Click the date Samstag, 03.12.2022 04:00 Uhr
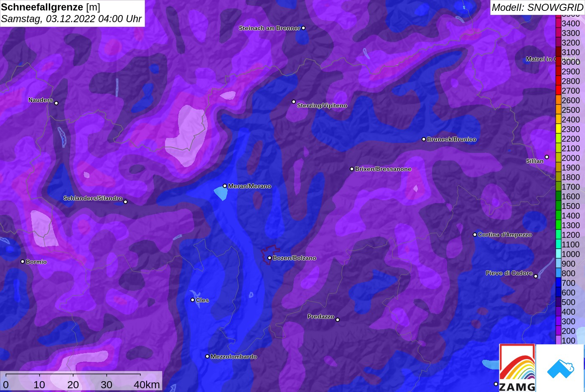The width and height of the screenshot is (585, 392). tap(71, 19)
